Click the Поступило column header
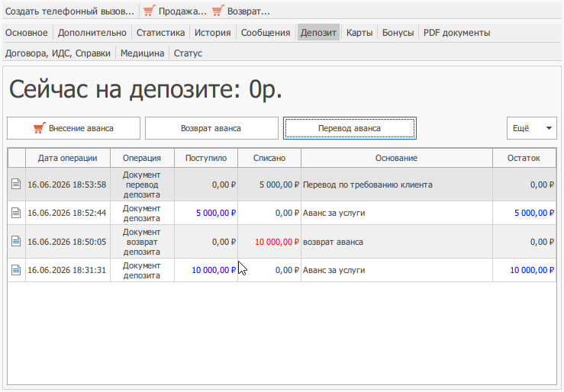 coord(206,158)
